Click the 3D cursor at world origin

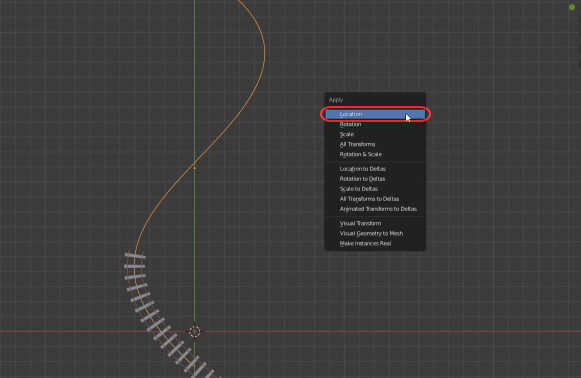pos(195,331)
